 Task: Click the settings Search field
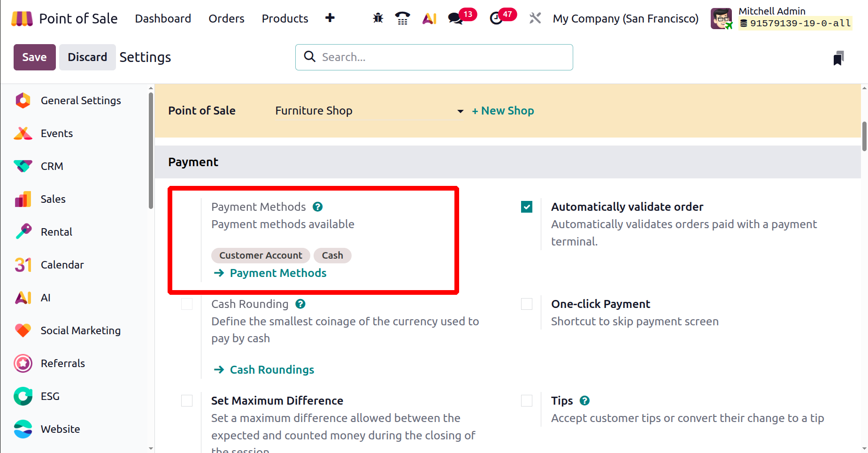441,57
